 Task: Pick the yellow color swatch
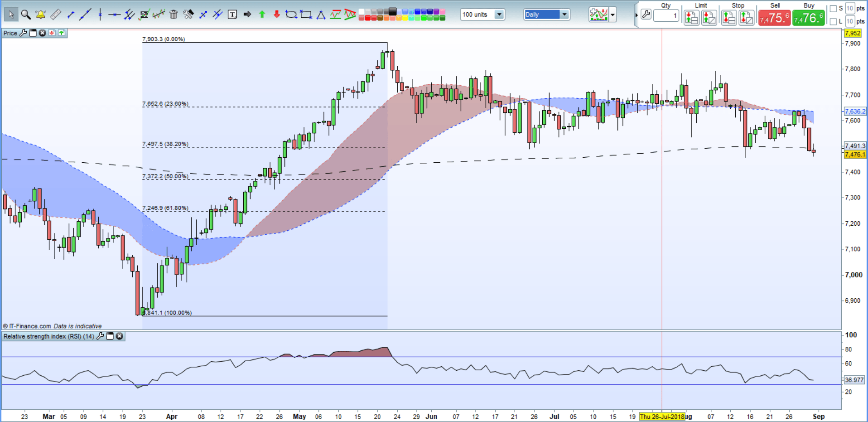point(405,18)
